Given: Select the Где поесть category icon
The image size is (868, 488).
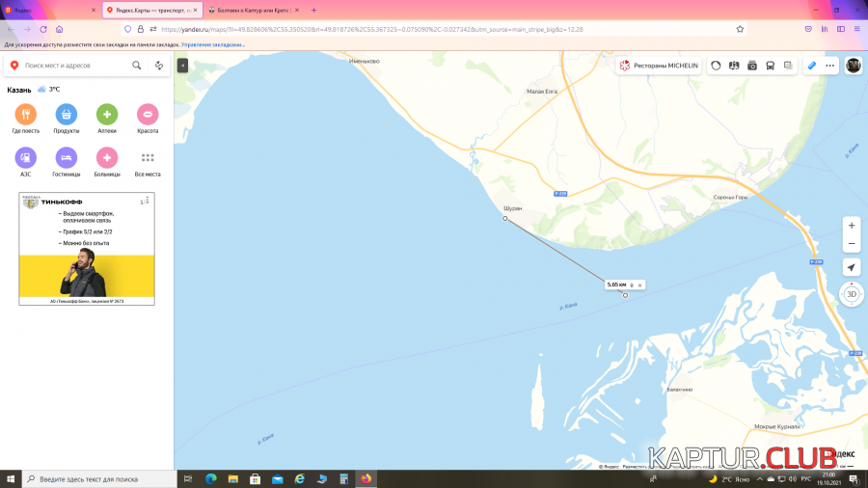Looking at the screenshot, I should click(x=25, y=115).
